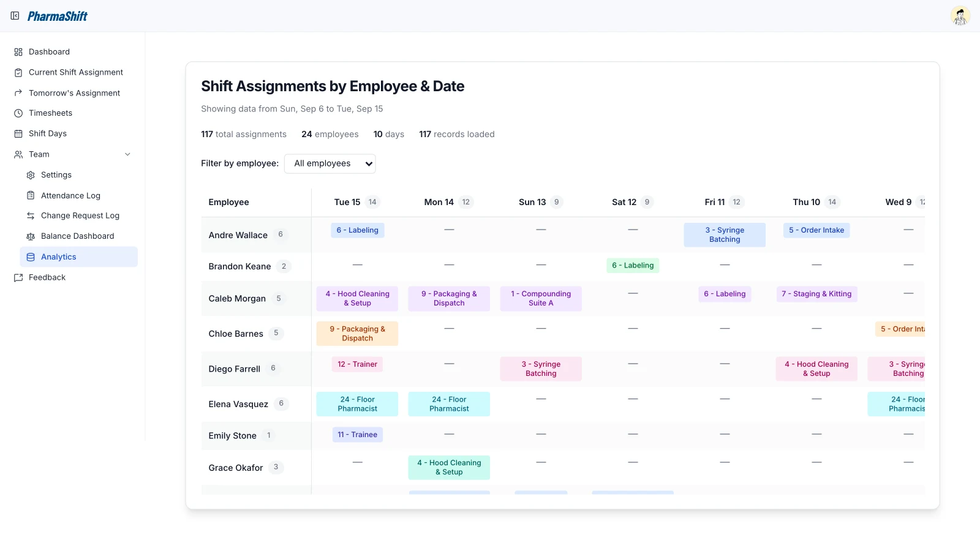Click the Dashboard grid icon
This screenshot has width=980, height=551.
coord(18,52)
